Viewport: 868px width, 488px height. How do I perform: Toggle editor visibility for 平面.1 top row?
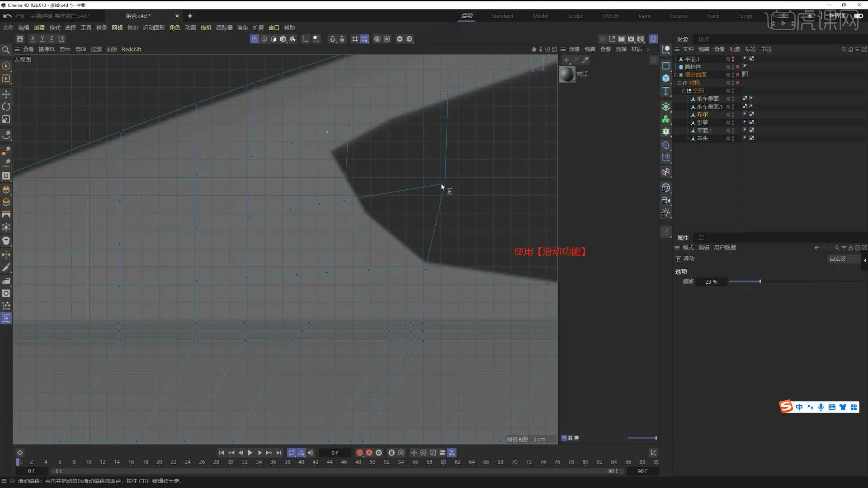pos(733,58)
